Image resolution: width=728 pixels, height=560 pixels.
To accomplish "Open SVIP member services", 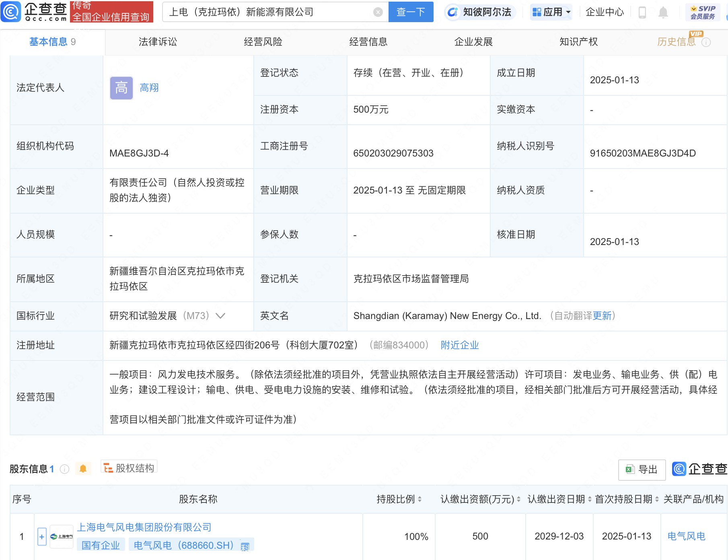I will pos(702,12).
